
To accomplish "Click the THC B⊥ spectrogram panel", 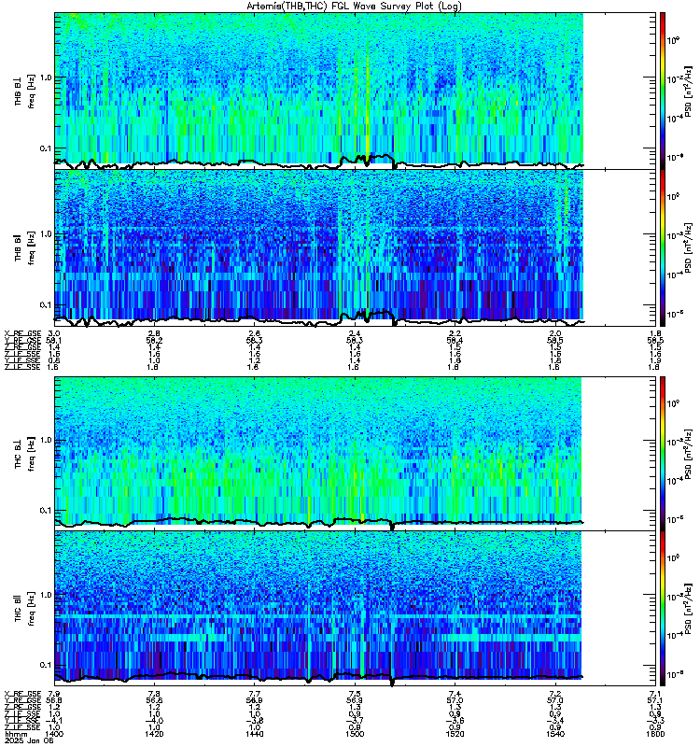I will coord(355,454).
